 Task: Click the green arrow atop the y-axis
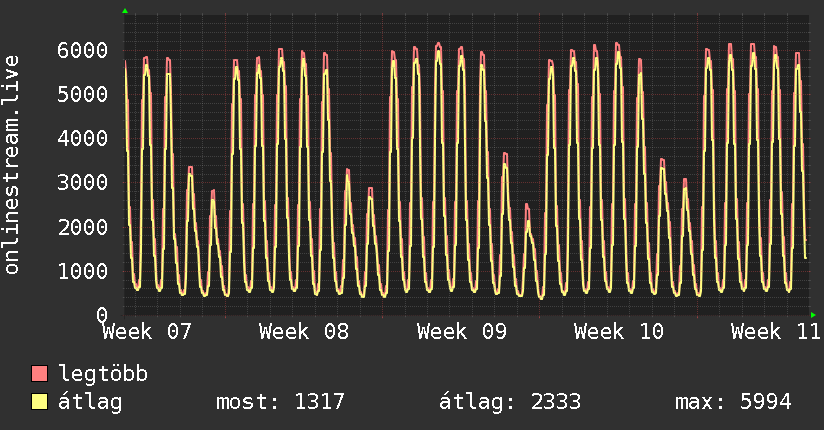point(125,11)
